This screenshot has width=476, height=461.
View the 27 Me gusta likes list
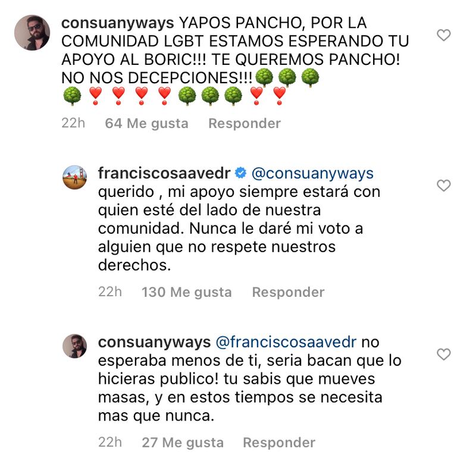183,443
